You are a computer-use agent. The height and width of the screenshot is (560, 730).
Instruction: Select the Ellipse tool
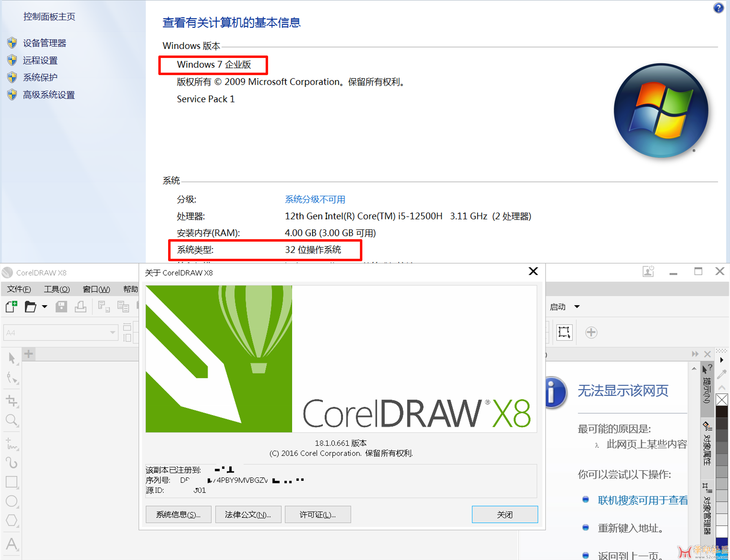click(x=12, y=501)
